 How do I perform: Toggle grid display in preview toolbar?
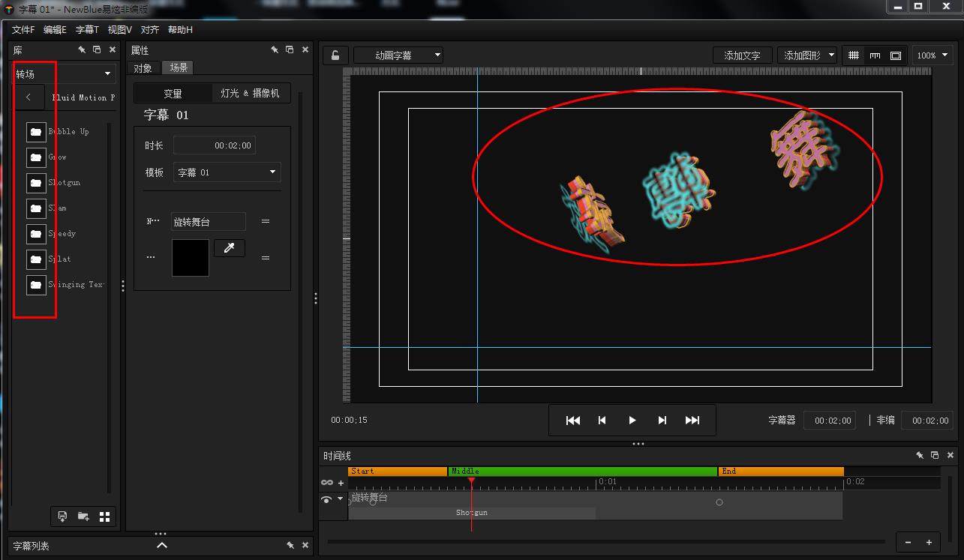(x=854, y=55)
